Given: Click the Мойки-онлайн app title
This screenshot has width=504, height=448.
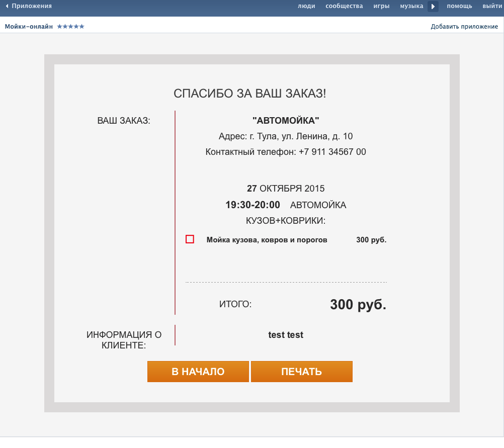Looking at the screenshot, I should (x=29, y=26).
